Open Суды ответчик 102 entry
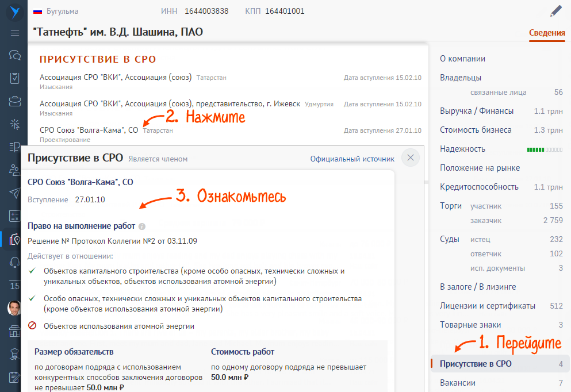Screen dimensions: 571x392 tap(516, 253)
